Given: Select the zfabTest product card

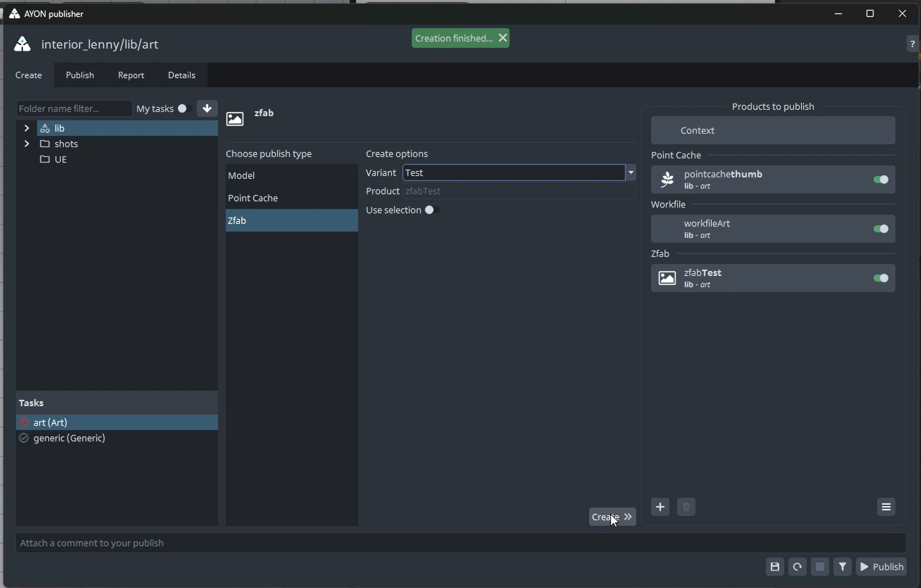Looking at the screenshot, I should tap(773, 278).
